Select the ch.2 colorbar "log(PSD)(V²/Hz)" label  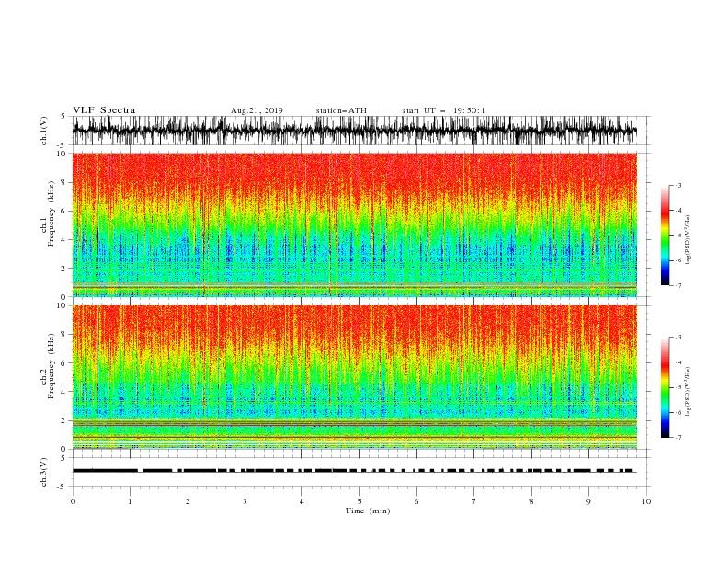tap(688, 391)
